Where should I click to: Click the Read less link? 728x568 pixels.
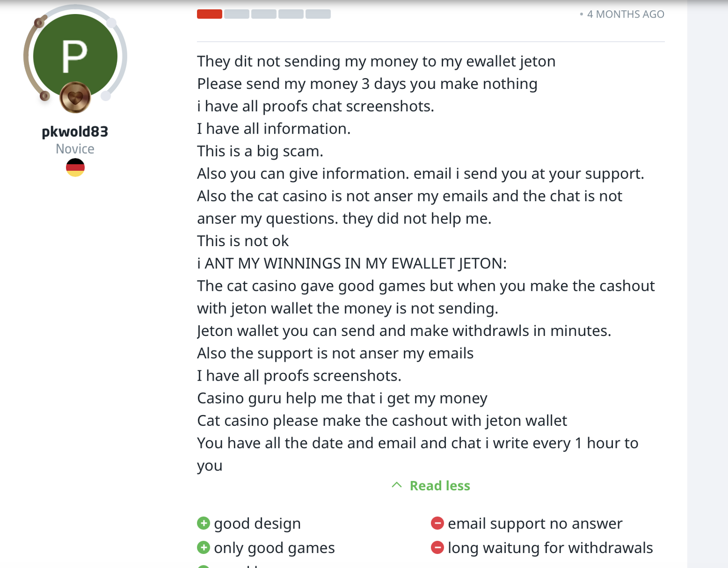(x=440, y=485)
